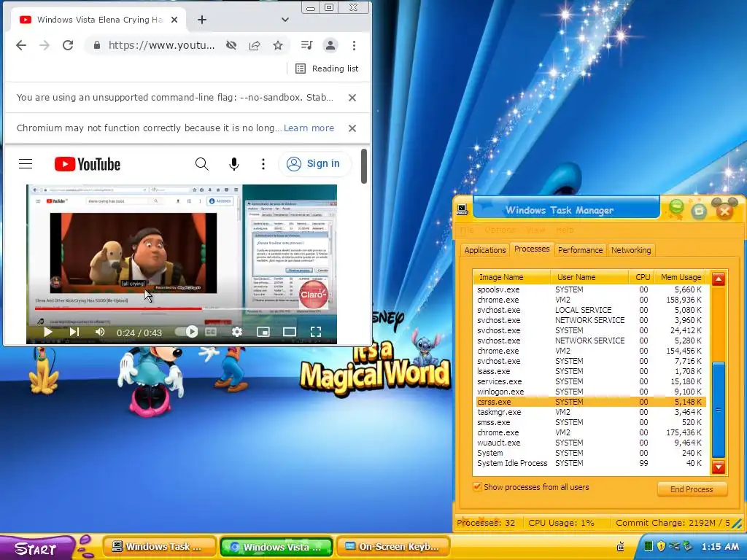Skip to next video
747x560 pixels.
pyautogui.click(x=74, y=332)
